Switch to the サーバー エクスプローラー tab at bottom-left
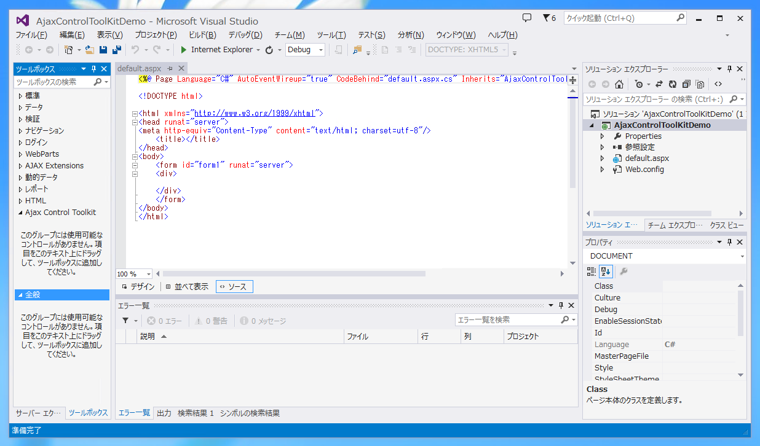760x446 pixels. 38,413
